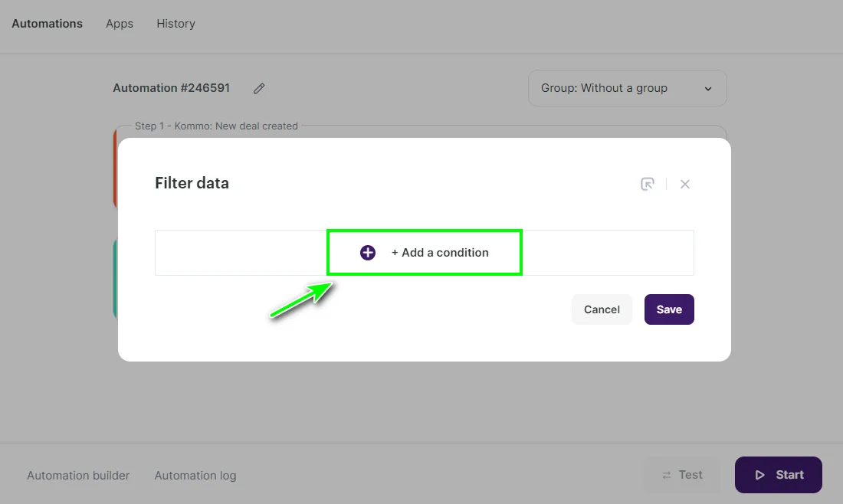Viewport: 843px width, 504px height.
Task: Switch to the Apps tab
Action: coord(119,24)
